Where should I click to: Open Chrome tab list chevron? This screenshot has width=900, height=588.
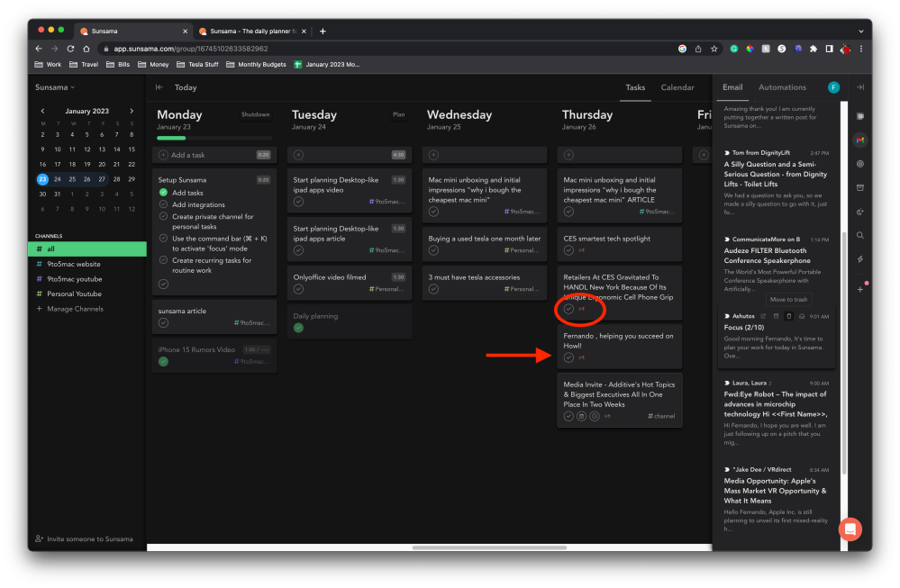[860, 31]
